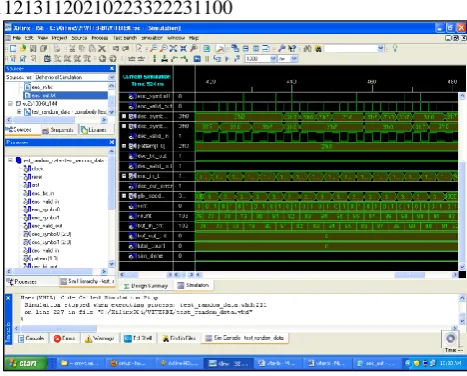The image size is (467, 376).
Task: Switch to the Console tab
Action: 31,338
